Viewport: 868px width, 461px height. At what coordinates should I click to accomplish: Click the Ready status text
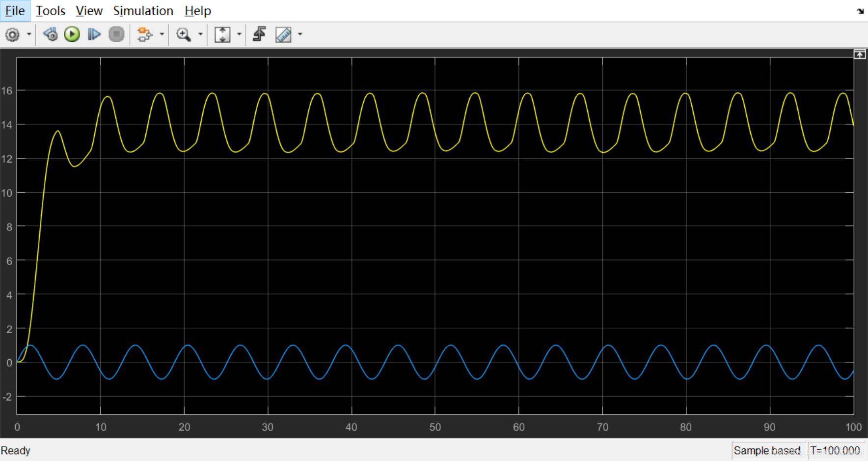pyautogui.click(x=16, y=451)
